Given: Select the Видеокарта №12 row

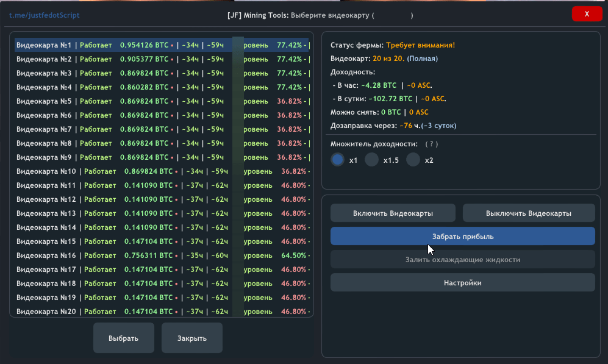Looking at the screenshot, I should click(162, 199).
